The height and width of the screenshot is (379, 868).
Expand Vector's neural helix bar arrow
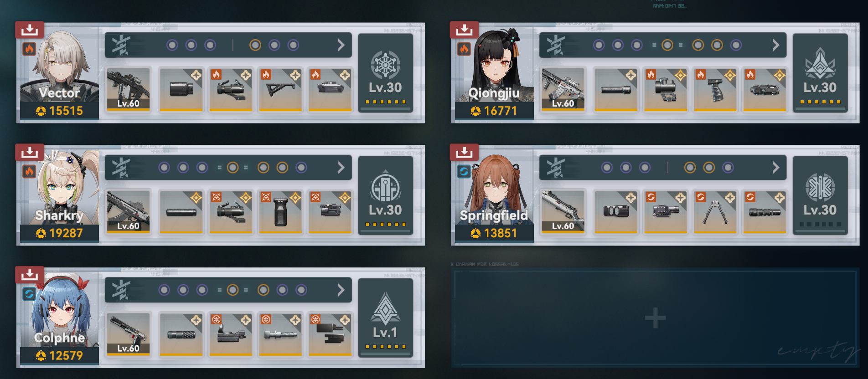[341, 45]
